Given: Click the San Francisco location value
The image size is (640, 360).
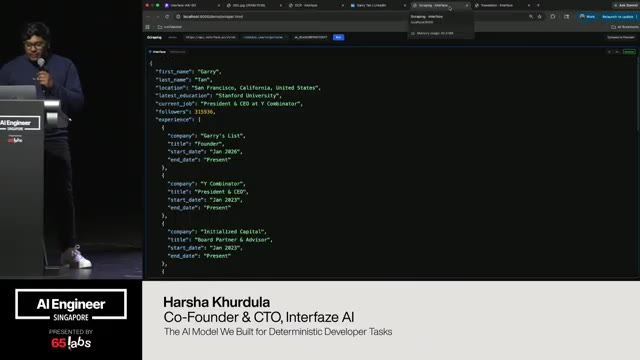Looking at the screenshot, I should coord(256,88).
